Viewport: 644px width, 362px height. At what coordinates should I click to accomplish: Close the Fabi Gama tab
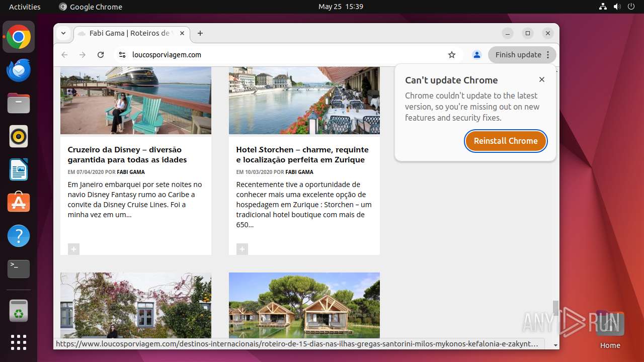click(x=182, y=33)
